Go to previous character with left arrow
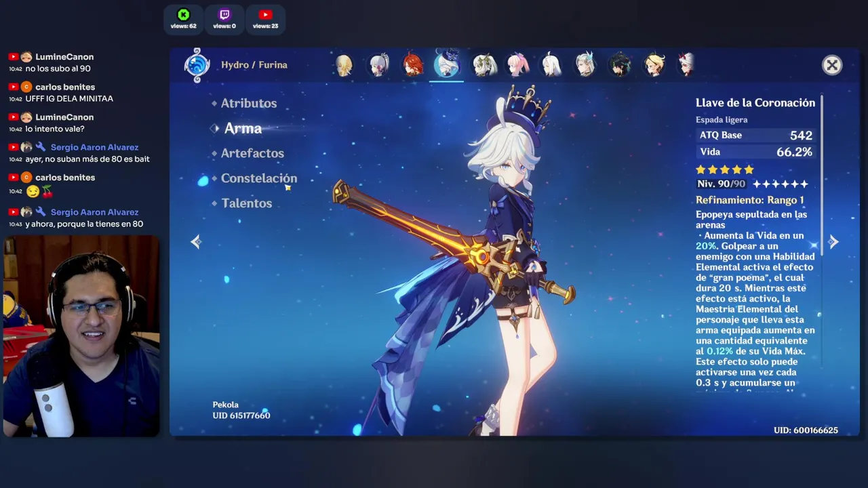 tap(196, 242)
